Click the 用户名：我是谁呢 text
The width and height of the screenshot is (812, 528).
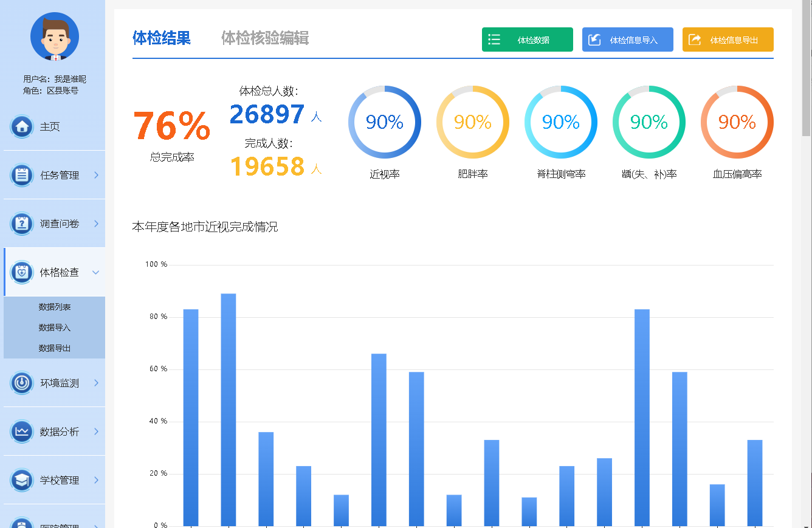pyautogui.click(x=55, y=79)
